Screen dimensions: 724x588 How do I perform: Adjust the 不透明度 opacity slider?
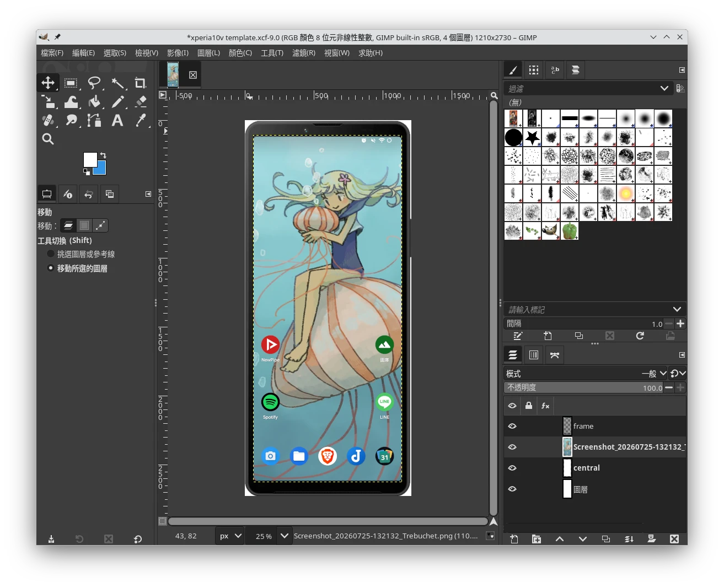tap(583, 387)
